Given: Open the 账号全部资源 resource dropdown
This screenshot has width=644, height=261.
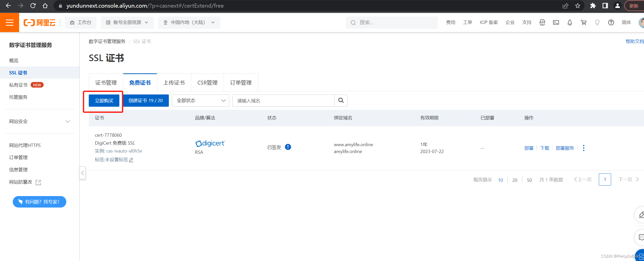Looking at the screenshot, I should pos(127,23).
